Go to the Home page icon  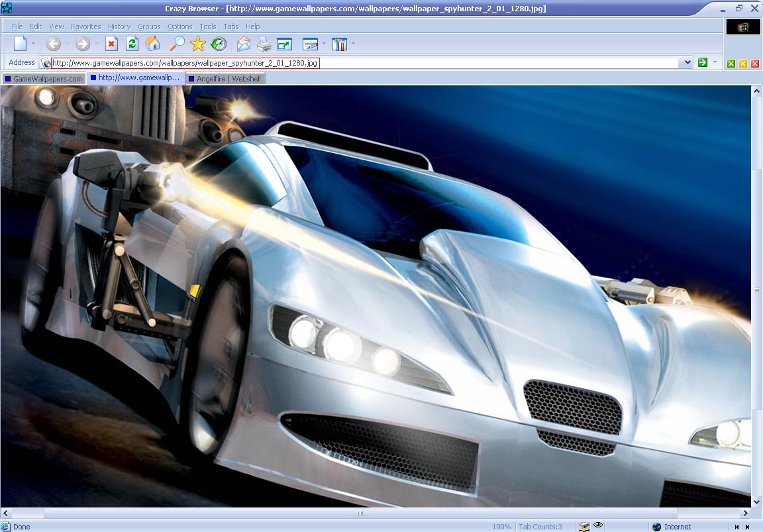point(152,44)
